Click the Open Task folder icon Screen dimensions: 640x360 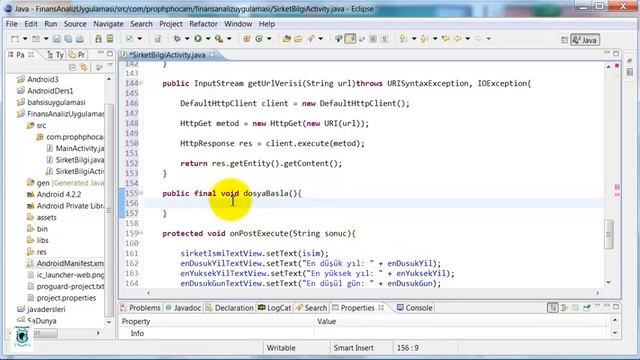click(x=298, y=39)
